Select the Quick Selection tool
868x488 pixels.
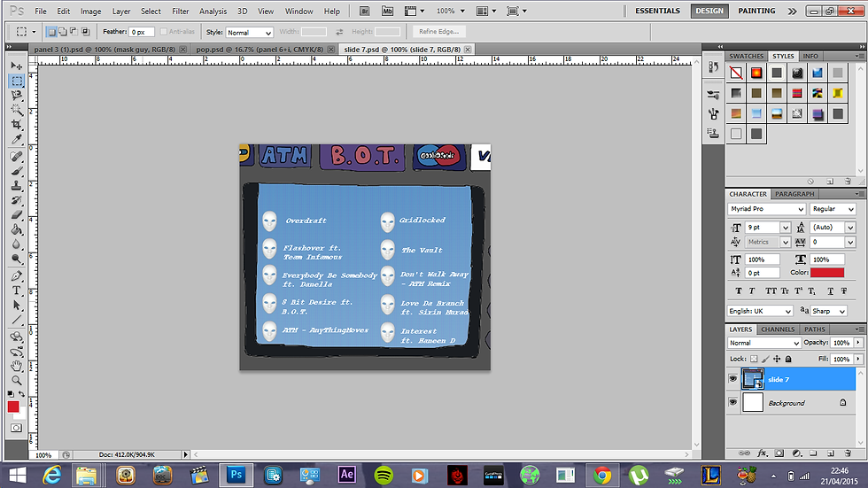[17, 110]
